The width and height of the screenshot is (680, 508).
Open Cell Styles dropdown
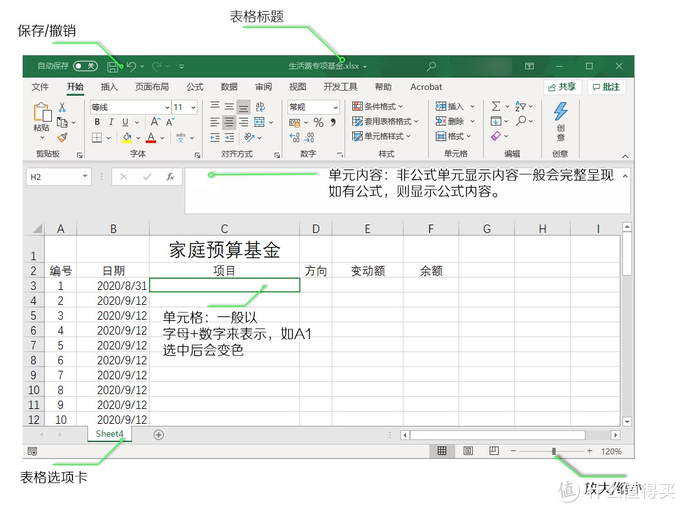click(381, 136)
